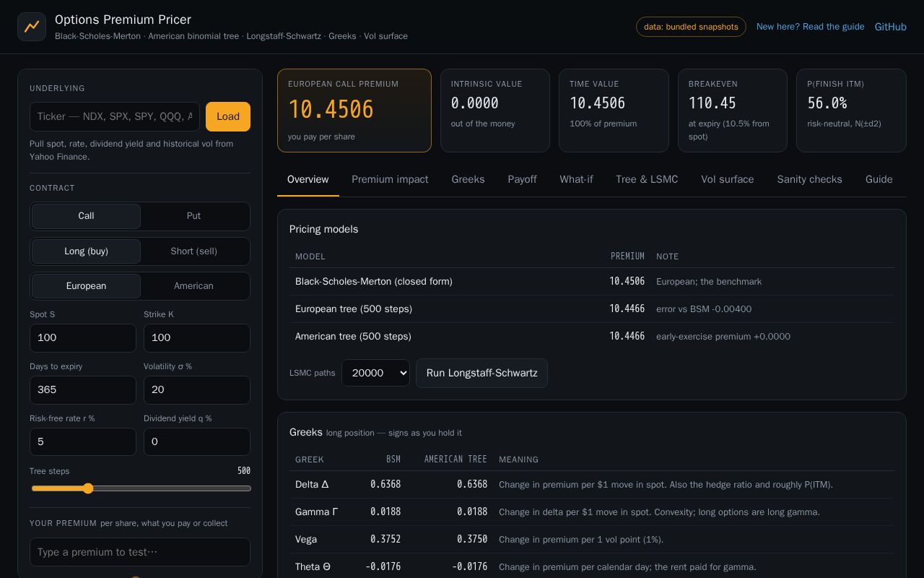Select the Call contract type
924x578 pixels.
pyautogui.click(x=86, y=216)
